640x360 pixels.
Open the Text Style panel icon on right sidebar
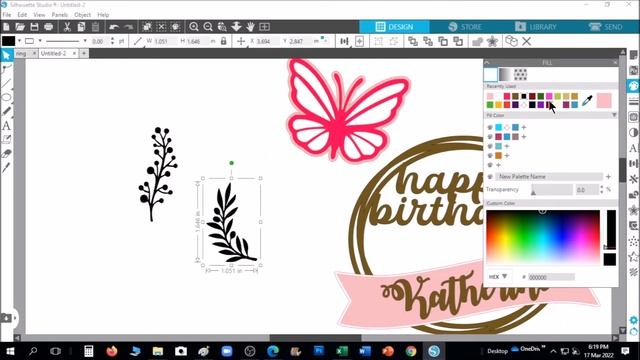(x=633, y=148)
